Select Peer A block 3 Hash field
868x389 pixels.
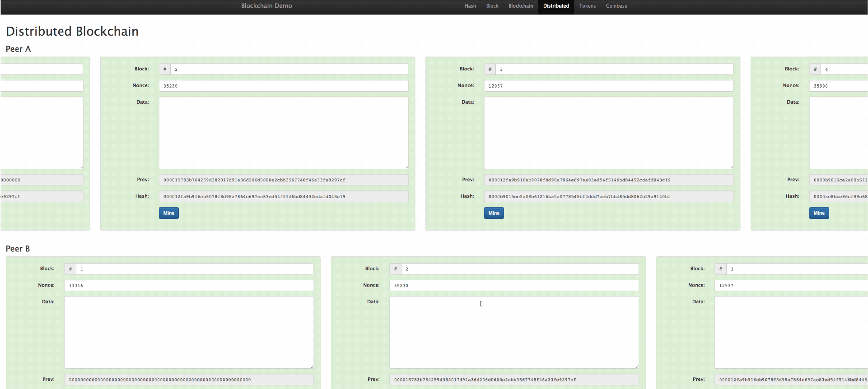[x=609, y=196]
